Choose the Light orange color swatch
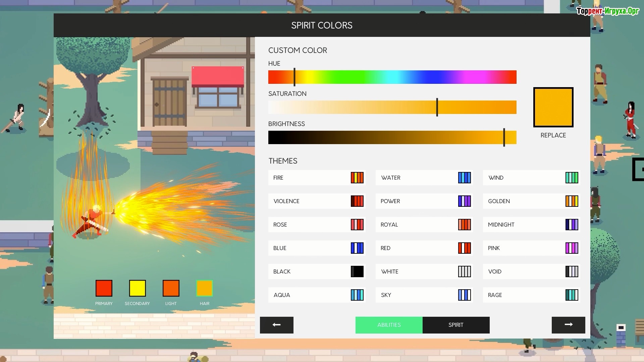The image size is (644, 362). (171, 288)
